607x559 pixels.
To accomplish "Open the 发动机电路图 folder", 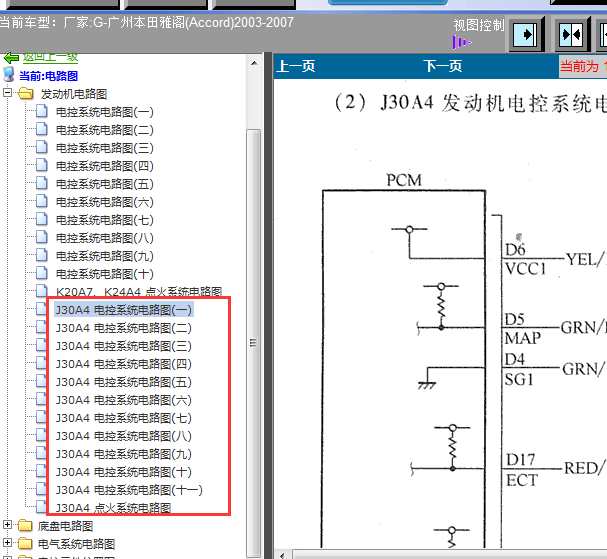I will pos(74,94).
